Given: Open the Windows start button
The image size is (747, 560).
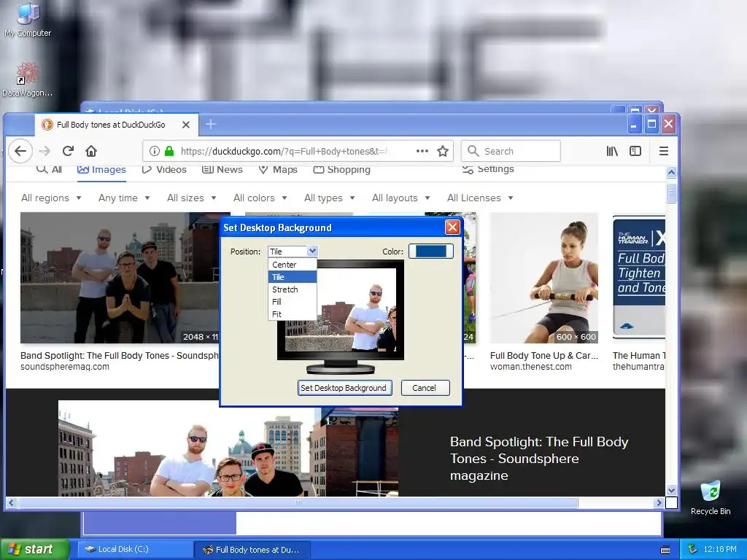Looking at the screenshot, I should click(35, 550).
